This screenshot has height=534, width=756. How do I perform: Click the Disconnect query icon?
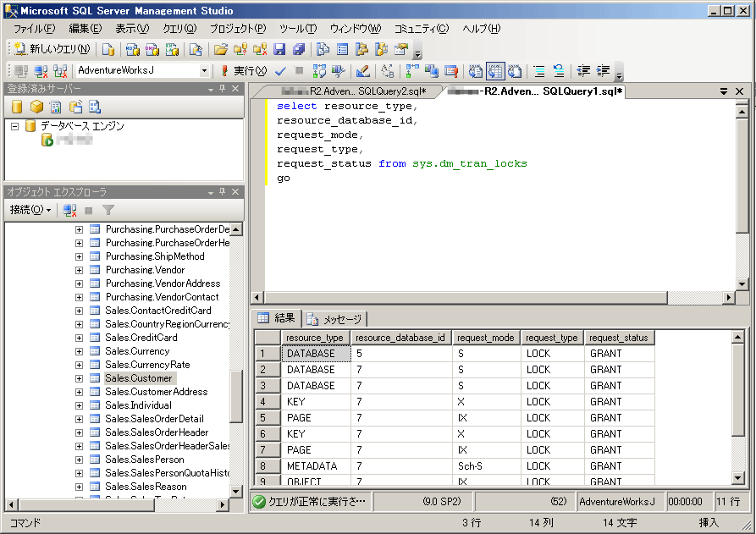41,71
